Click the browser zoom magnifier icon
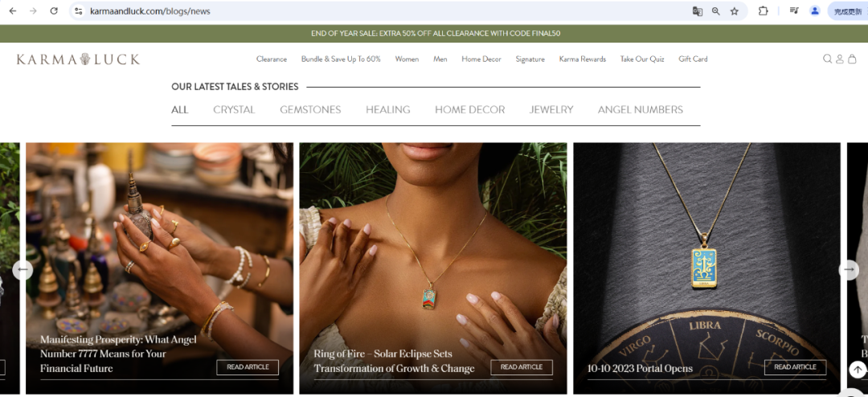This screenshot has width=868, height=397. pos(716,11)
